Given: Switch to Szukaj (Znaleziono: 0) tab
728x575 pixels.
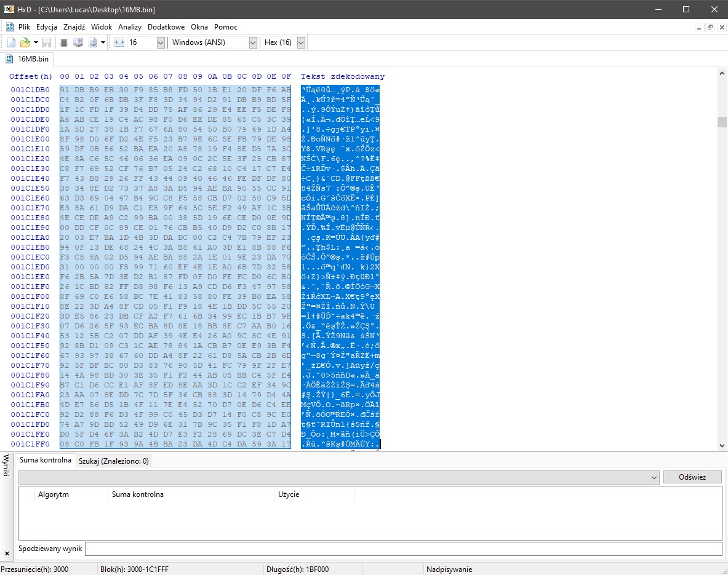Looking at the screenshot, I should (114, 461).
